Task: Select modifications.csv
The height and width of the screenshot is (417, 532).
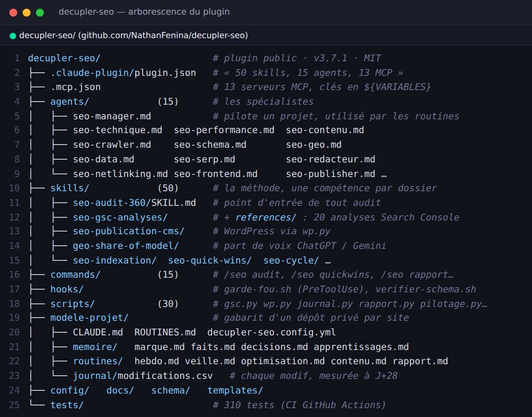Action: click(165, 376)
